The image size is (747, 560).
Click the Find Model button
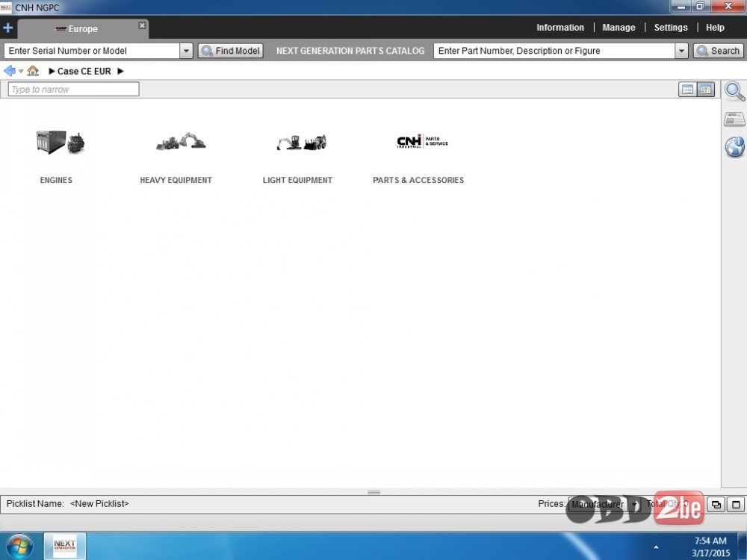click(231, 51)
